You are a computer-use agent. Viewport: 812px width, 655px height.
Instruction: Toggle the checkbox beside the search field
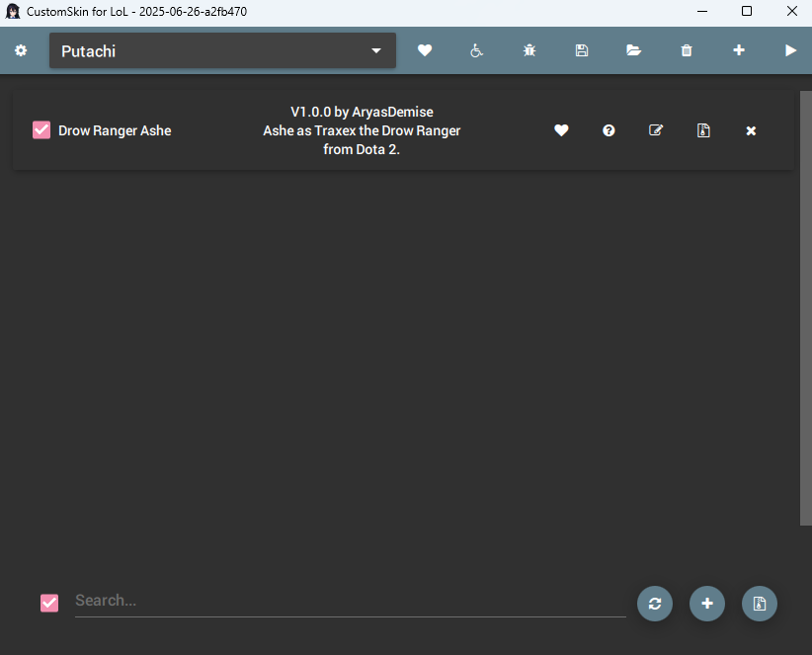(x=49, y=603)
